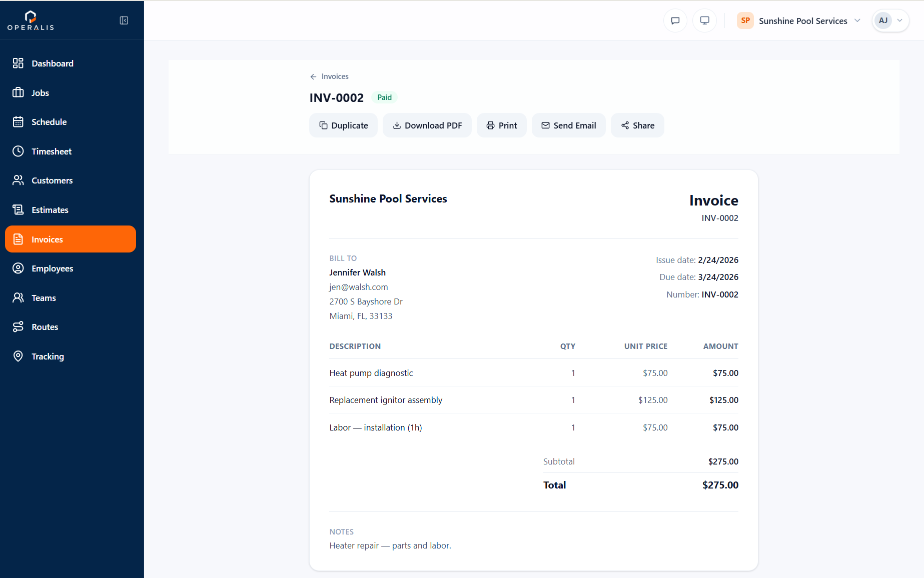Screen dimensions: 924x578
Task: Click the Sunshine Pool Services invoice header
Action: [x=388, y=198]
